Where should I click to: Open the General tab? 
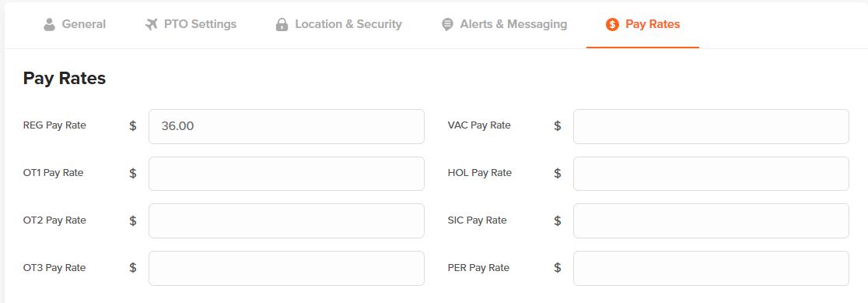74,24
